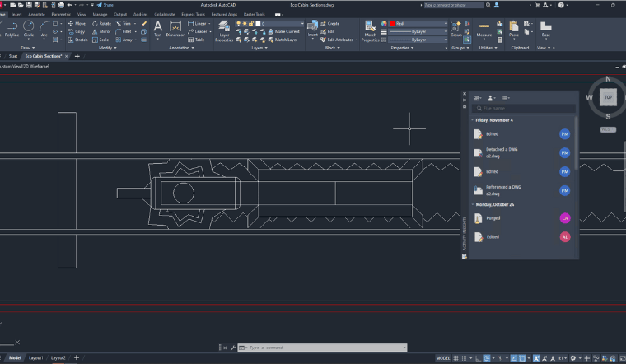Click Match Properties tool

coord(370,31)
